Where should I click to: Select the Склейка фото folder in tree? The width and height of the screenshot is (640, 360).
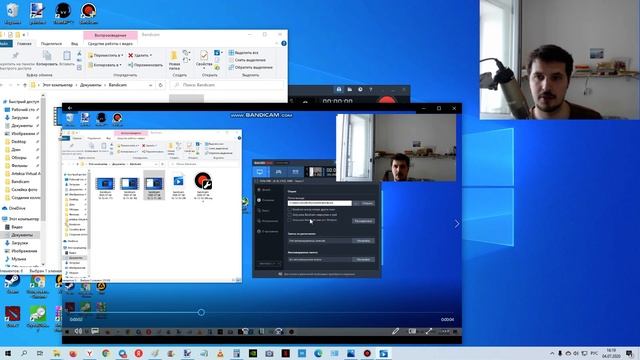(24, 189)
